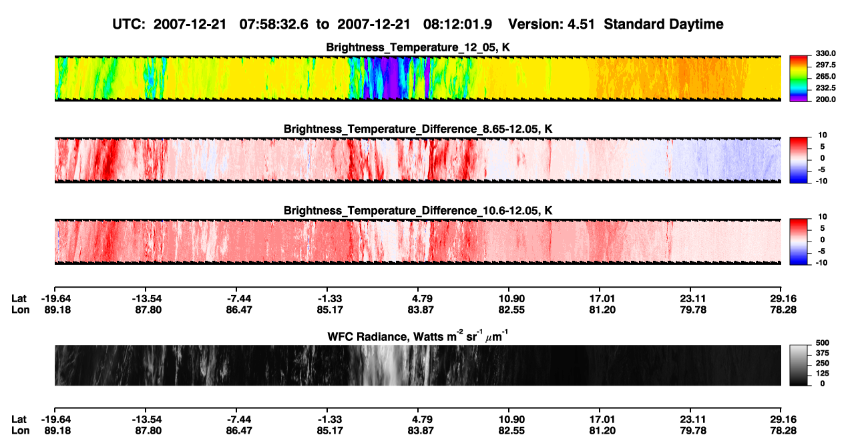Click the 'Standard Daytime' label
The width and height of the screenshot is (868, 445).
click(663, 25)
